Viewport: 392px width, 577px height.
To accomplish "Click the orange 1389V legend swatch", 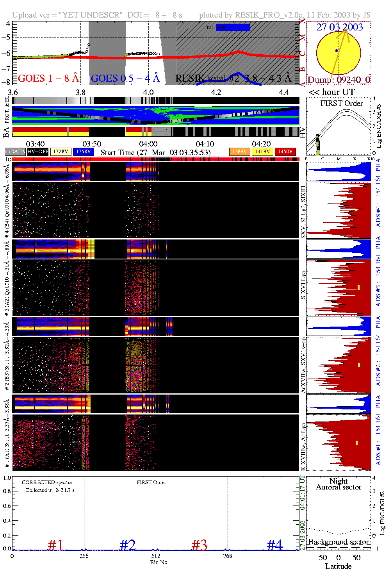I will tap(240, 152).
